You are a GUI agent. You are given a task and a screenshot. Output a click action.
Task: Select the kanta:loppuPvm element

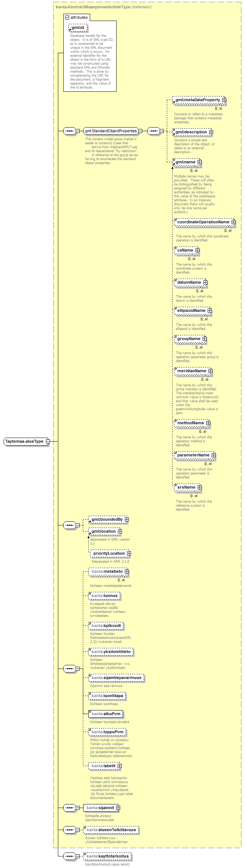pyautogui.click(x=107, y=732)
